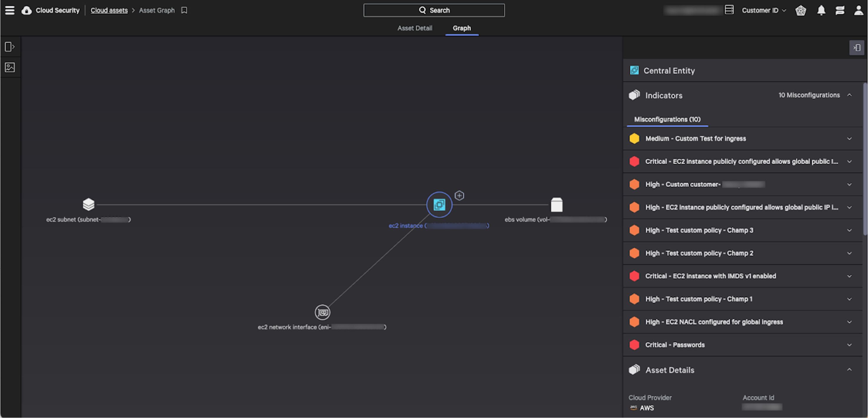Screen dimensions: 868x418
Task: Open the notifications bell
Action: 821,10
